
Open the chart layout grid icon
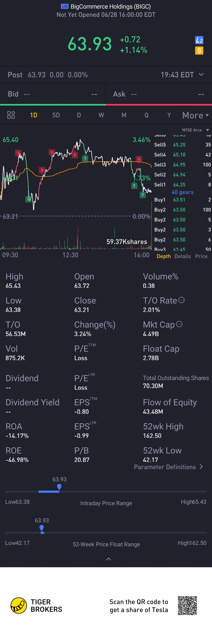coord(11,115)
